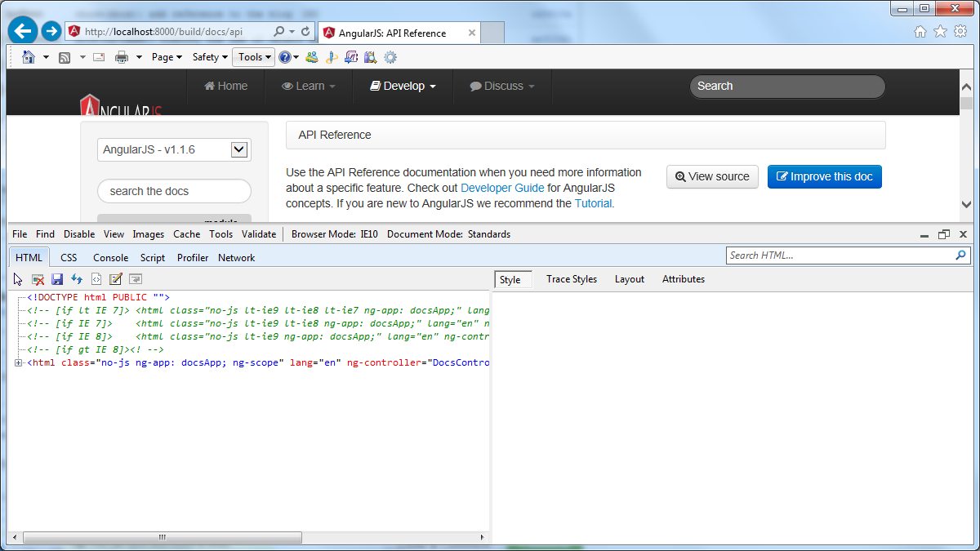980x551 pixels.
Task: Switch to the Script tab
Action: point(153,257)
